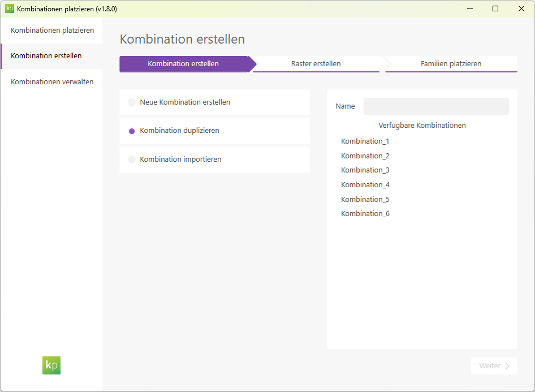Open 'Kombinationen verwalten' in the sidebar
Viewport: 535px width, 392px height.
pyautogui.click(x=51, y=81)
